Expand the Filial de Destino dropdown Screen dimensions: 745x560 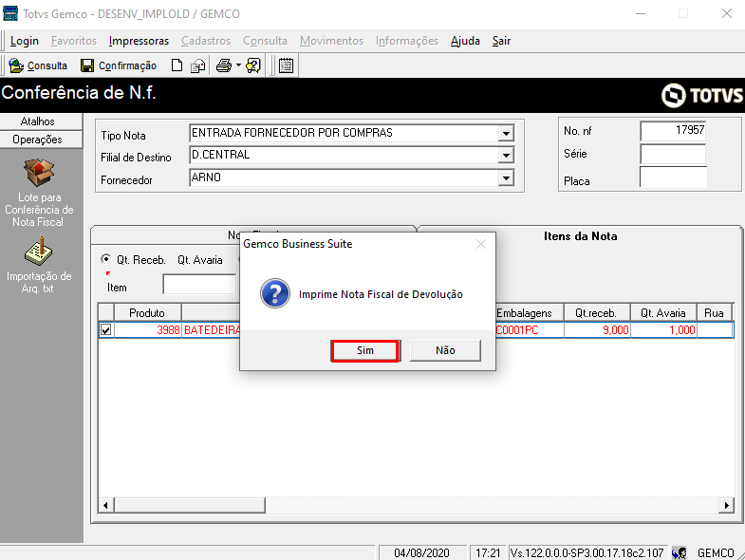[507, 155]
